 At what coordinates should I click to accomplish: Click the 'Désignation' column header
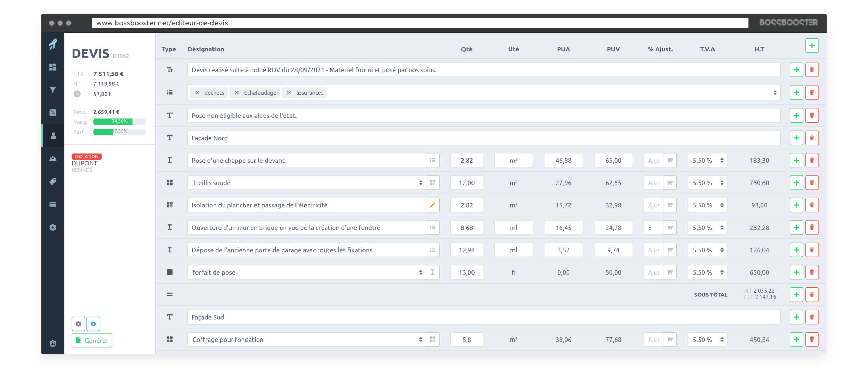point(206,49)
